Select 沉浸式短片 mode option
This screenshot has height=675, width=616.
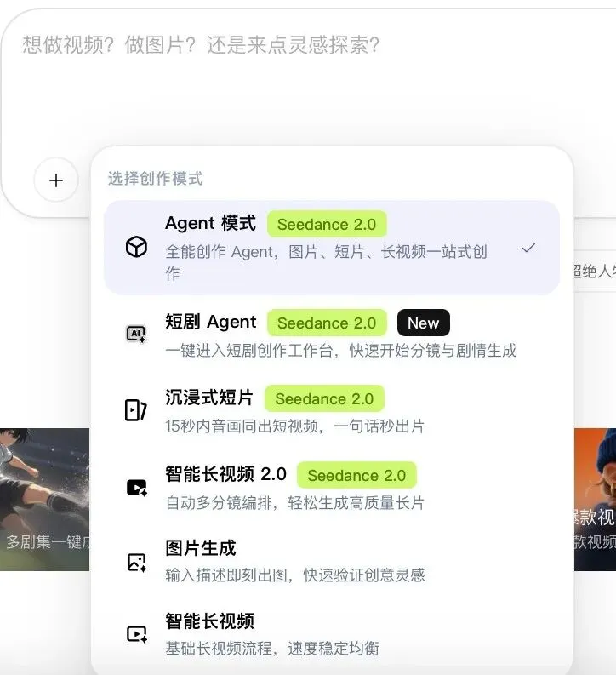pyautogui.click(x=332, y=409)
